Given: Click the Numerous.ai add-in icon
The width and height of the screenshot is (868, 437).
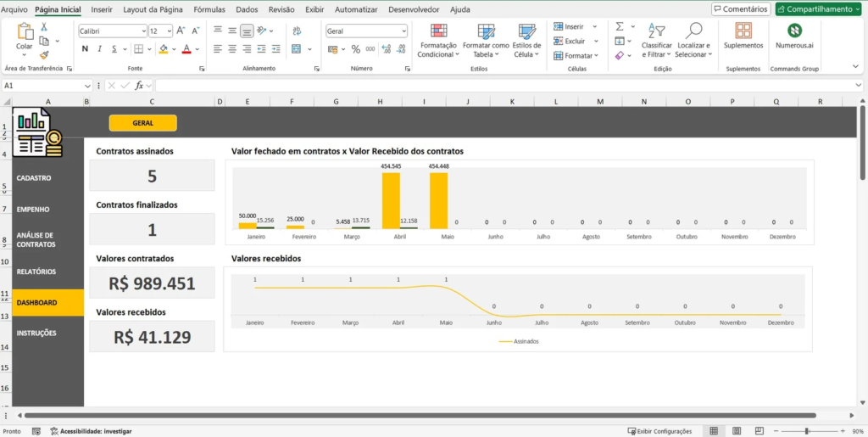Looking at the screenshot, I should (x=794, y=31).
